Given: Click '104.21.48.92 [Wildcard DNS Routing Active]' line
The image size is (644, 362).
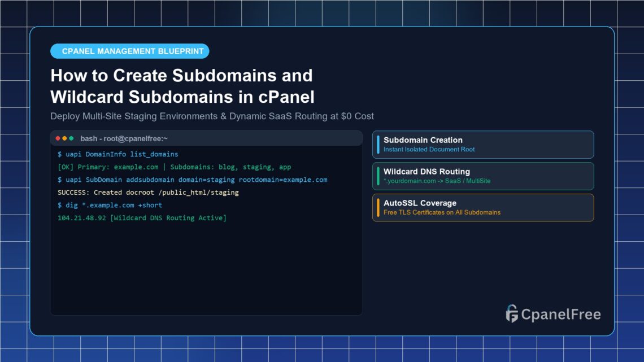Looking at the screenshot, I should coord(142,218).
